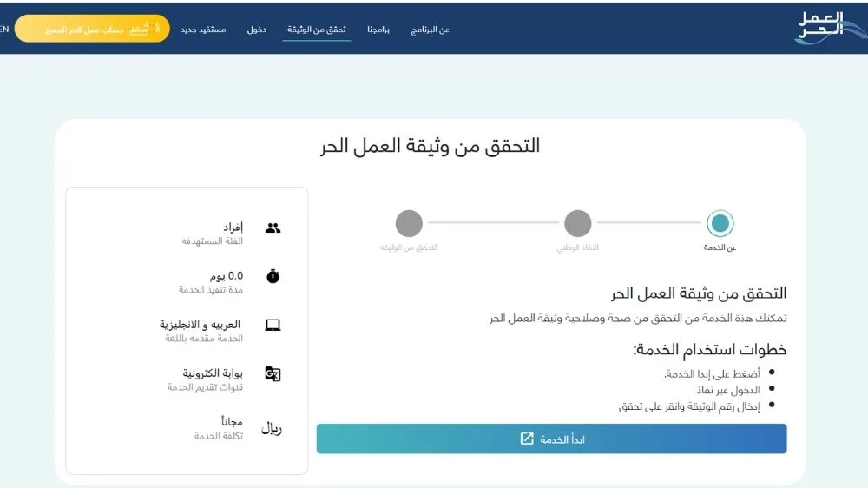Click the external-link icon in ابدأ الخدمة button
Screen dimensions: 868x488
(x=527, y=439)
